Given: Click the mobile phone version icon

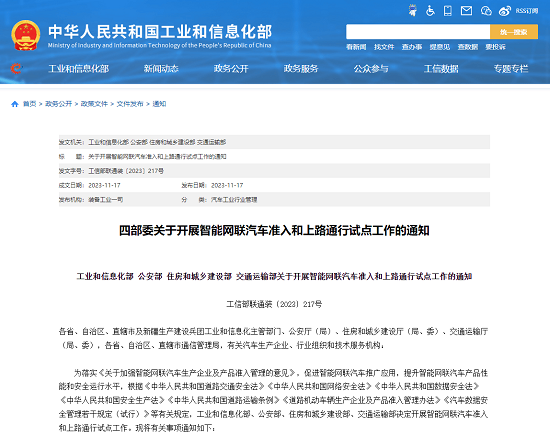Looking at the screenshot, I should [448, 11].
